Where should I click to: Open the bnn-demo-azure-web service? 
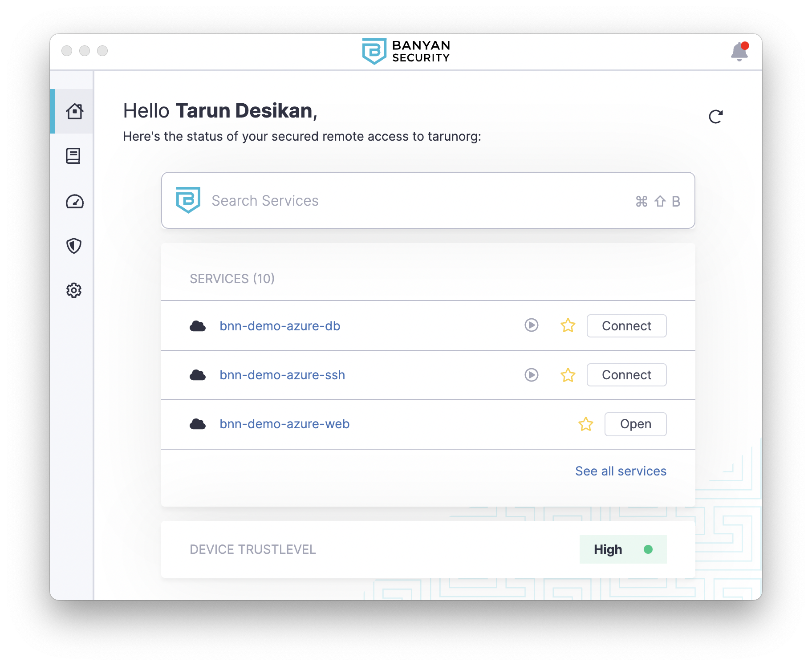[x=635, y=424]
